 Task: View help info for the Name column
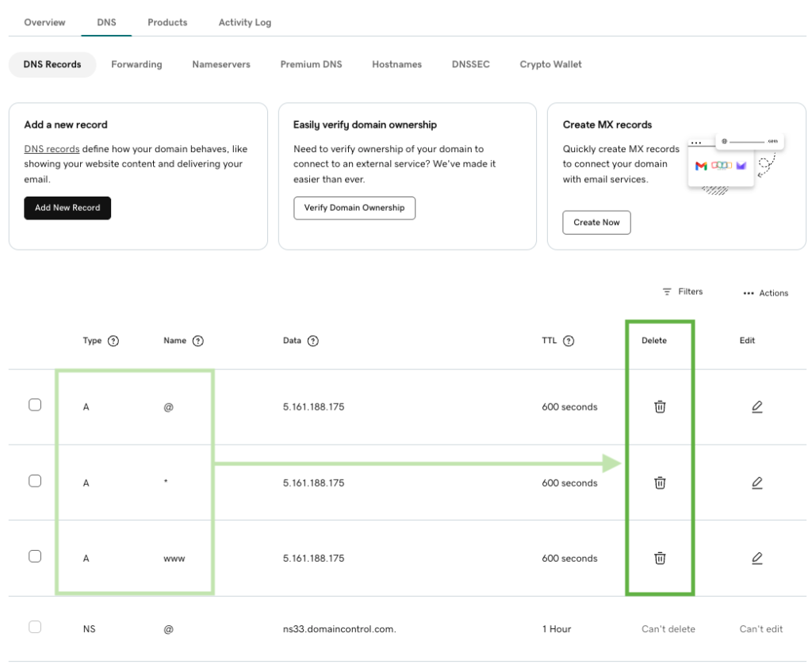coord(196,340)
